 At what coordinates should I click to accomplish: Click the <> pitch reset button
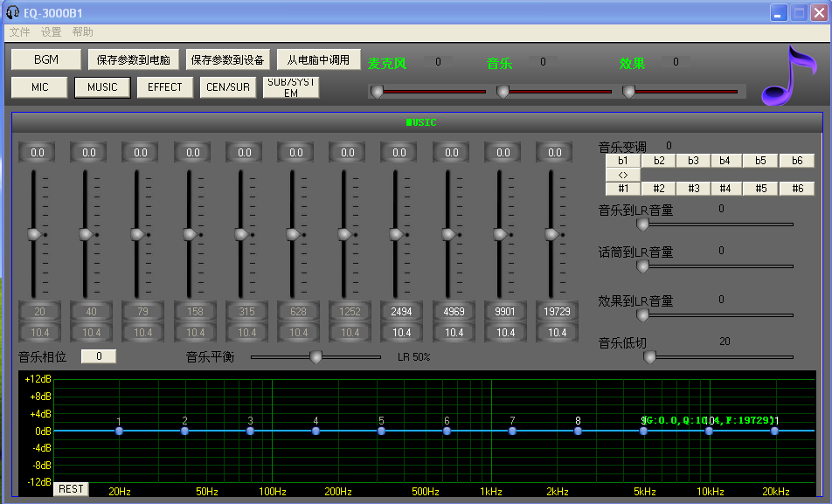click(623, 175)
